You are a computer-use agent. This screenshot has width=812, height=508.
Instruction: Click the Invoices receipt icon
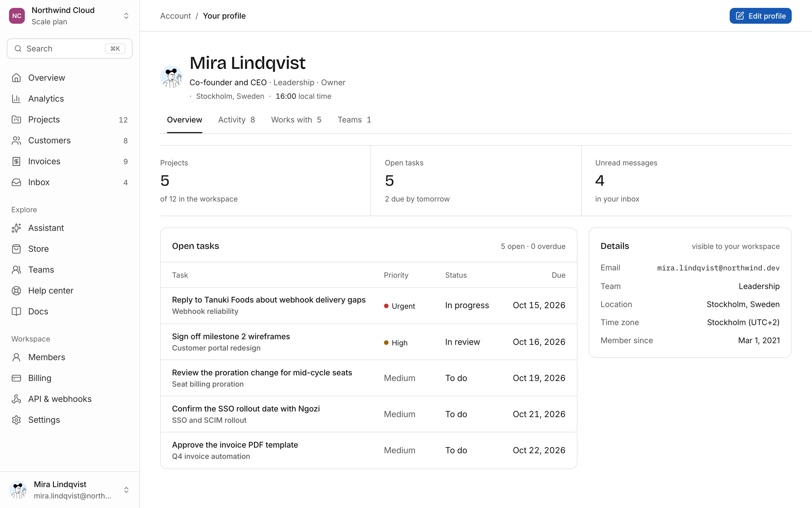click(16, 161)
